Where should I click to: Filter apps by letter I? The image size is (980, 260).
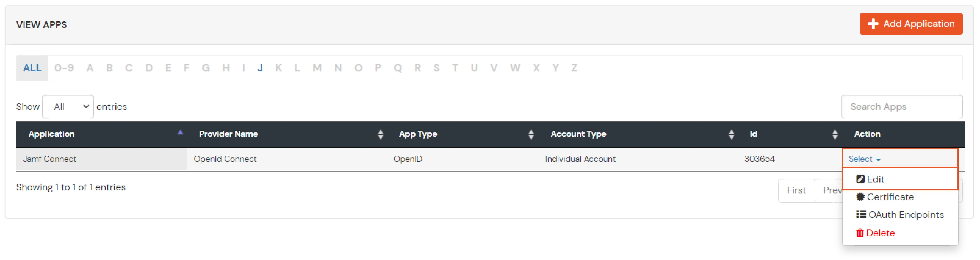pyautogui.click(x=243, y=68)
